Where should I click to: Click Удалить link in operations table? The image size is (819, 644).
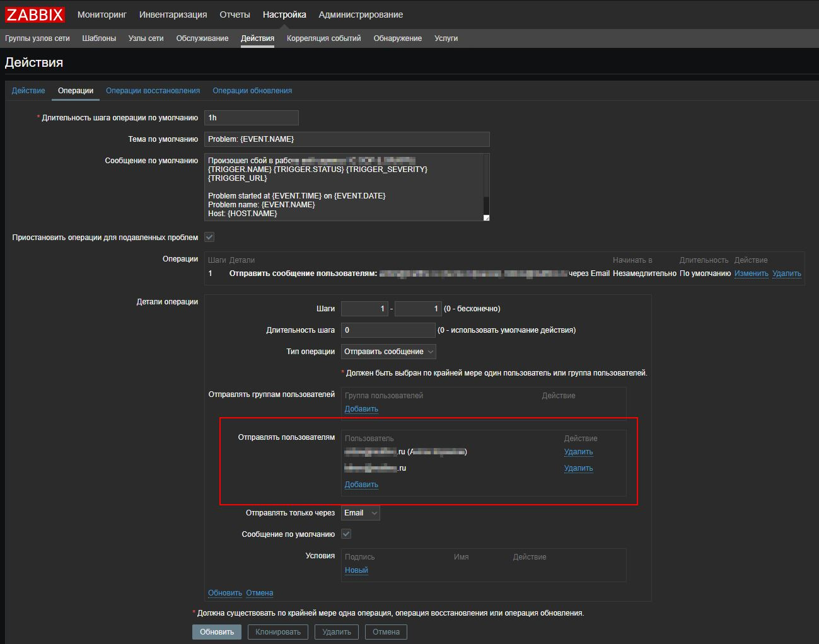pos(786,273)
